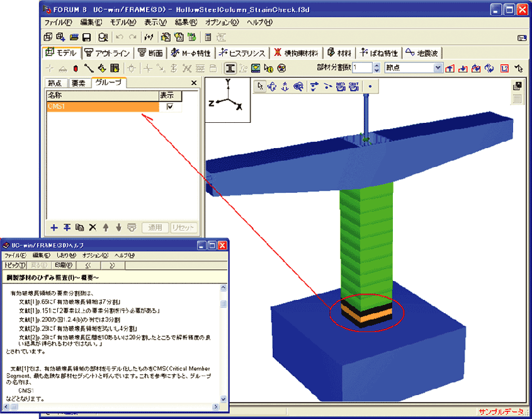Image resolution: width=532 pixels, height=419 pixels.
Task: Click the move up arrow below the group list
Action: click(x=106, y=227)
